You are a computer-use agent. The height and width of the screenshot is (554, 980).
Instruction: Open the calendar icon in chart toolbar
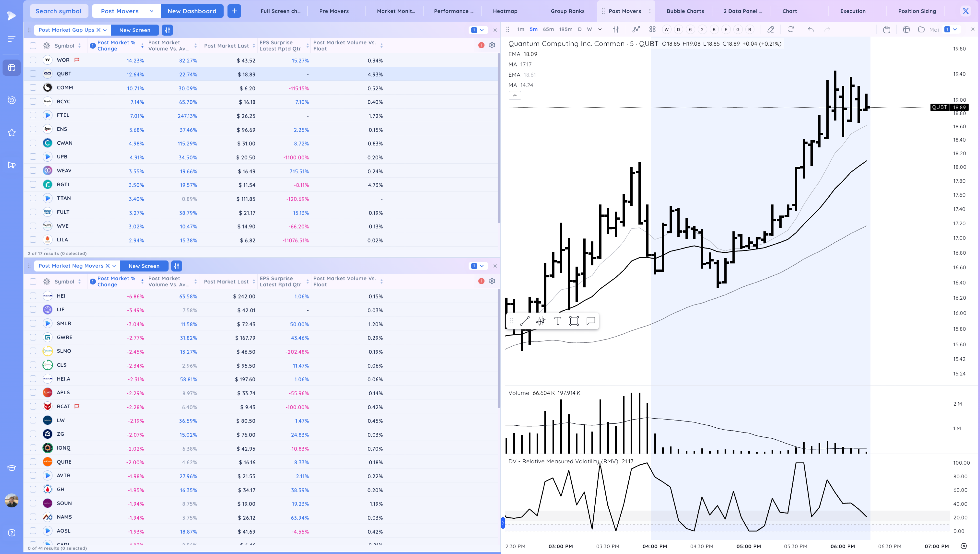click(887, 30)
